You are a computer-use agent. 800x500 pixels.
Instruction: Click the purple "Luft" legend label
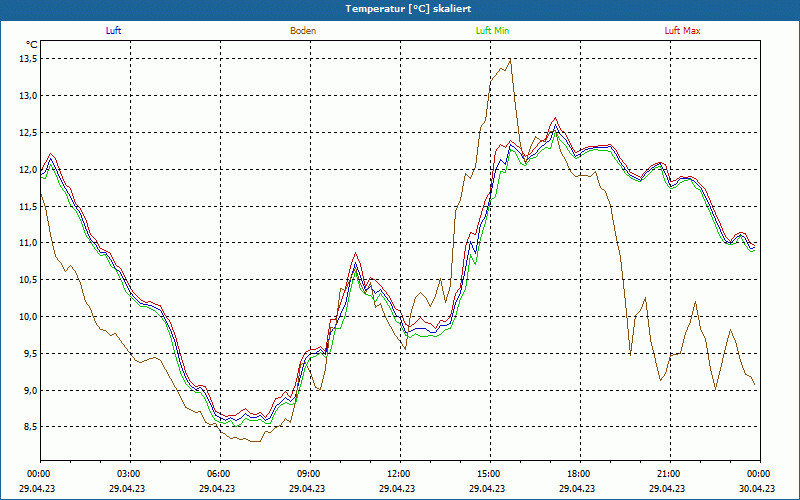tap(113, 31)
